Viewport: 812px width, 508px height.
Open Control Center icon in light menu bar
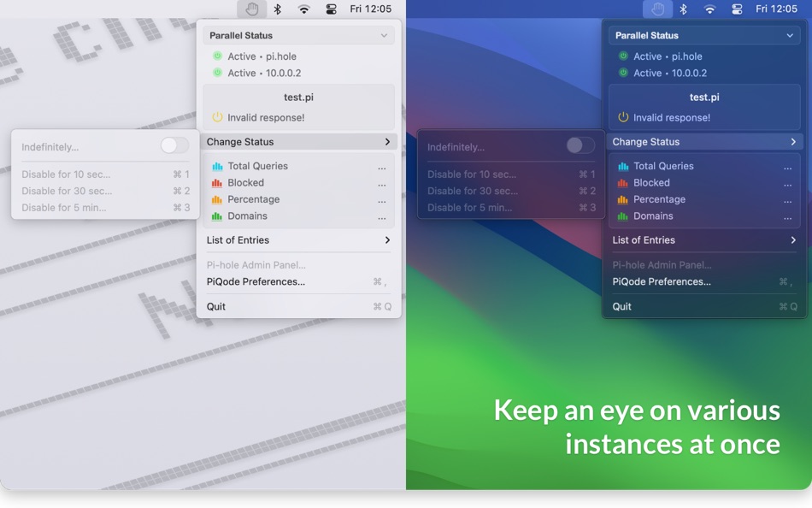(331, 9)
